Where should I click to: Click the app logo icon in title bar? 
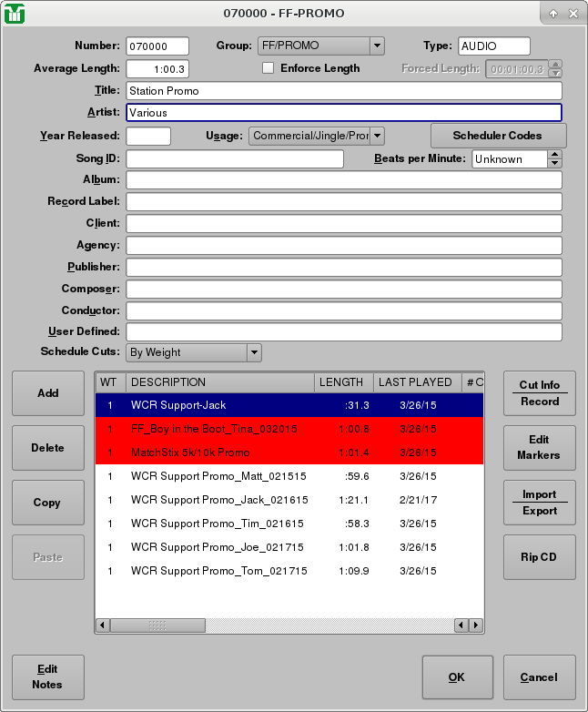[x=15, y=14]
